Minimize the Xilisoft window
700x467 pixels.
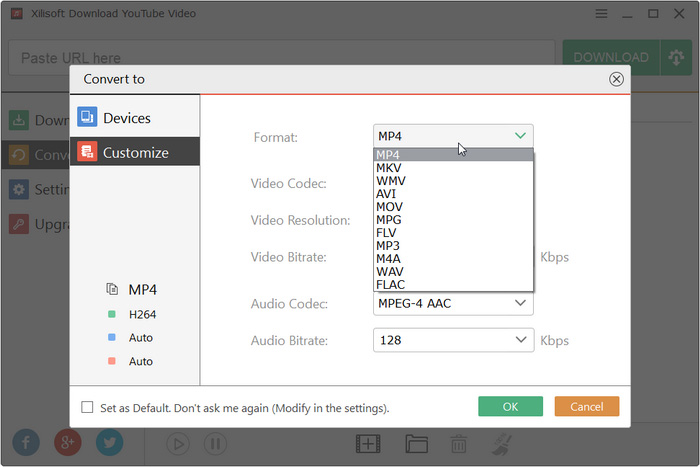(627, 14)
